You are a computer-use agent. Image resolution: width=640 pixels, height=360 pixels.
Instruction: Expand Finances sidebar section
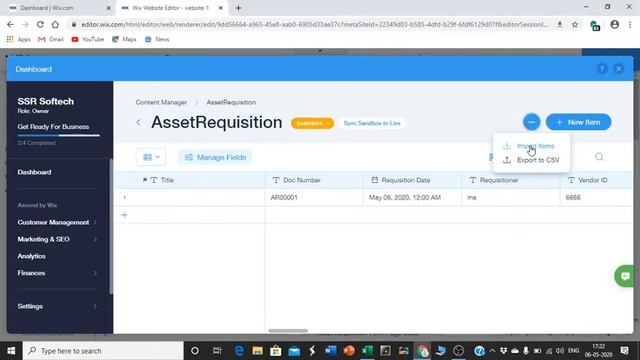(57, 273)
